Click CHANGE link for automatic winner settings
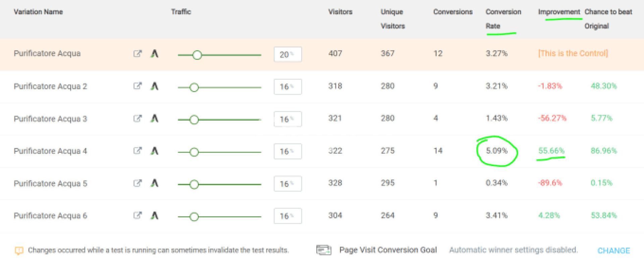644x260 pixels. click(613, 251)
